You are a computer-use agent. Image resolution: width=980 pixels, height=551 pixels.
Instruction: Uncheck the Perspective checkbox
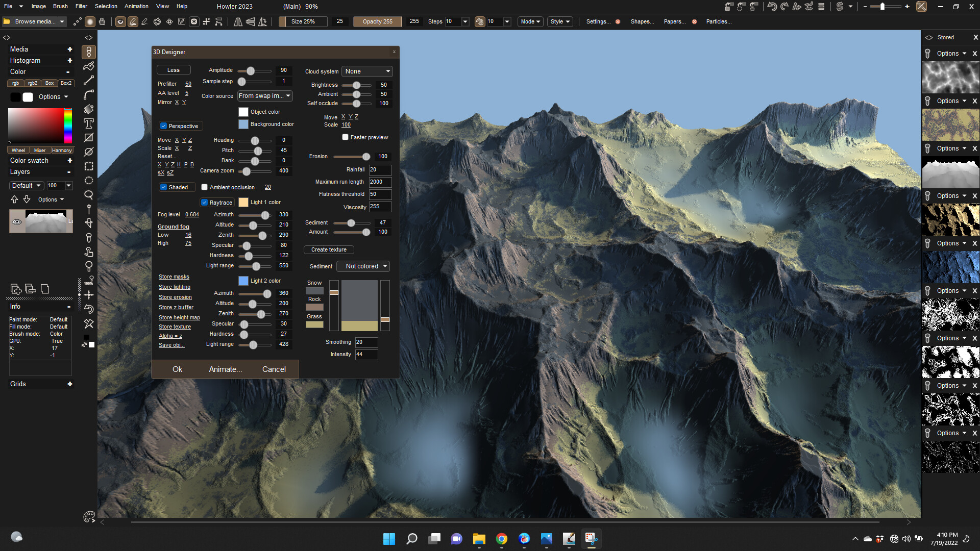[164, 126]
